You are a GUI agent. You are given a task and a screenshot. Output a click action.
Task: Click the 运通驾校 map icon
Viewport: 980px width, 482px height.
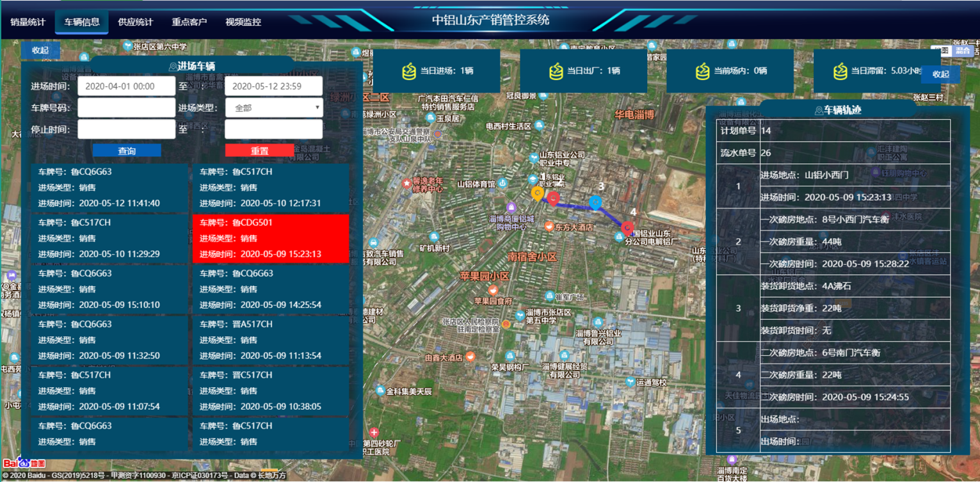click(631, 382)
